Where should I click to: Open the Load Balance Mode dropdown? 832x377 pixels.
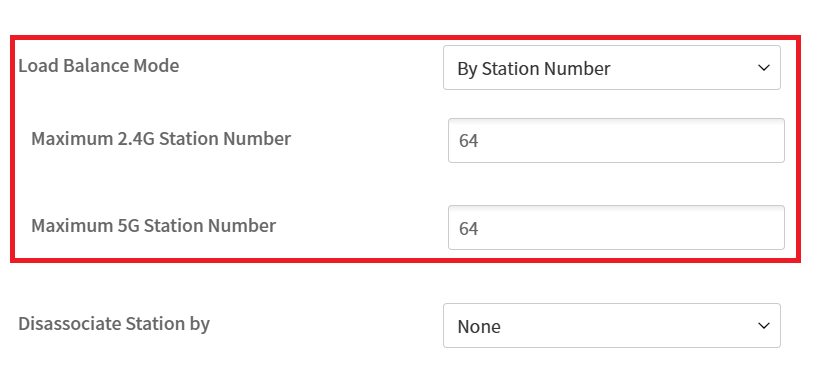pos(612,67)
